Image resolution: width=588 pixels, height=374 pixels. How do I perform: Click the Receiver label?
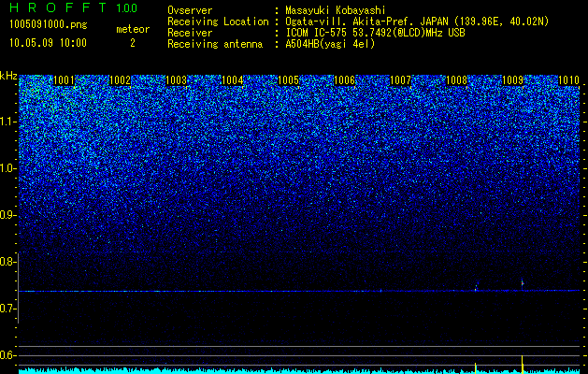(x=190, y=33)
